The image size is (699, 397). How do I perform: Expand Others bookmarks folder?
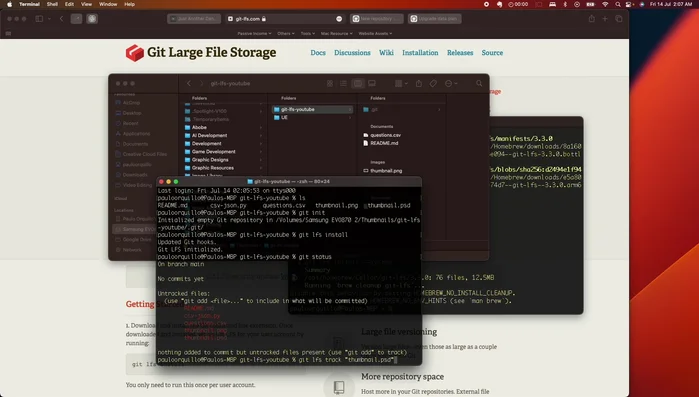click(286, 33)
